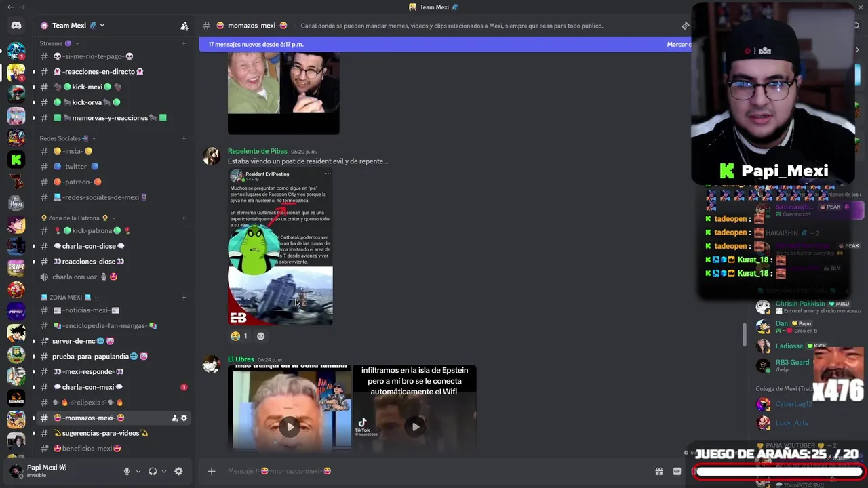The image size is (868, 488).
Task: Click the create invite icon beside Team Mexi
Action: tap(184, 26)
